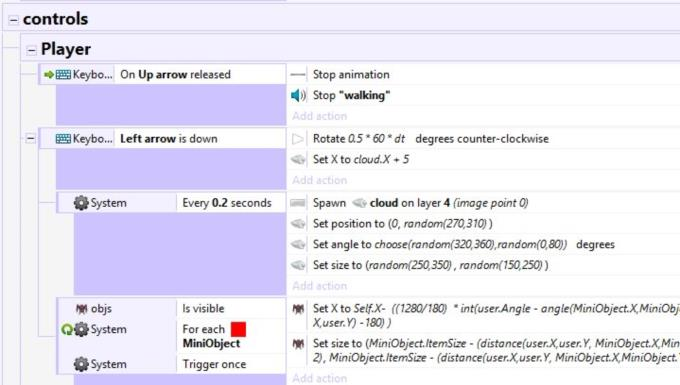The image size is (680, 385).
Task: Click the green arrow trigger icon
Action: [49, 75]
